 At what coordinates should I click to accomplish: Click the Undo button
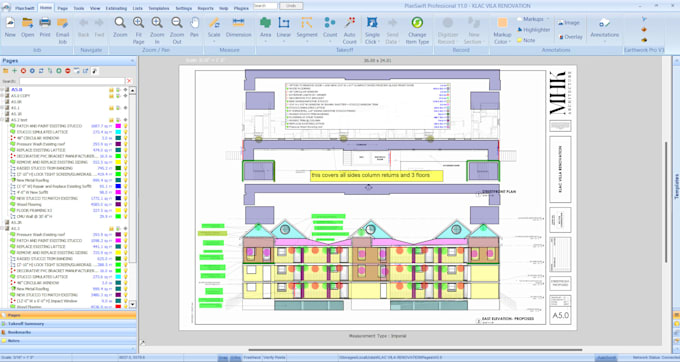point(291,6)
